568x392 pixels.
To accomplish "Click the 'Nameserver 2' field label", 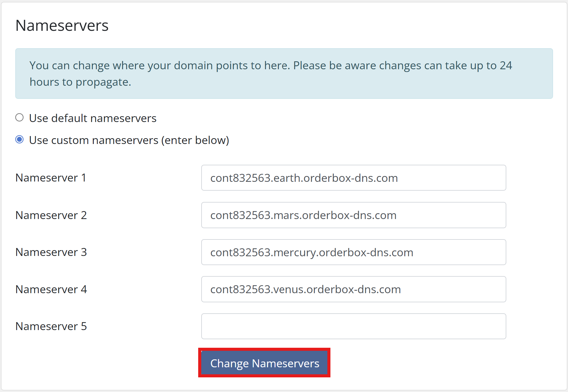I will point(51,215).
